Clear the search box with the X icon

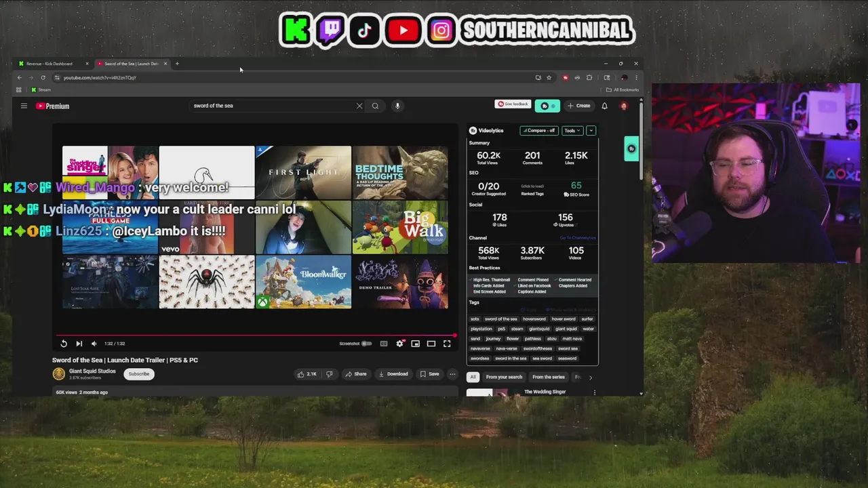(359, 106)
